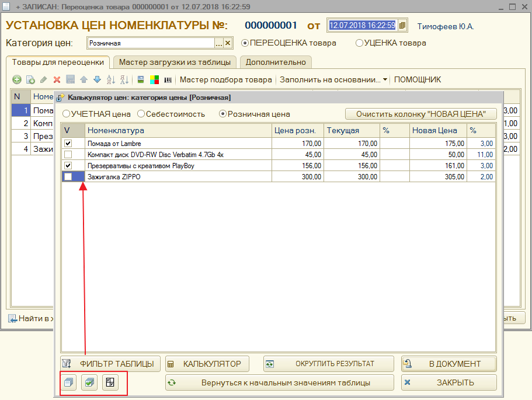
Task: Sort ascending with the А-Я icon
Action: [110, 80]
